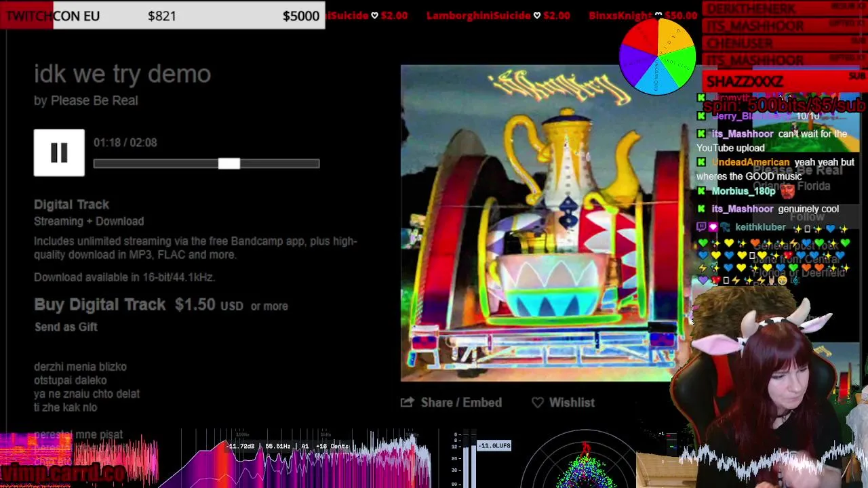Image resolution: width=868 pixels, height=488 pixels.
Task: Click the Streaming + Download text
Action: [x=89, y=221]
